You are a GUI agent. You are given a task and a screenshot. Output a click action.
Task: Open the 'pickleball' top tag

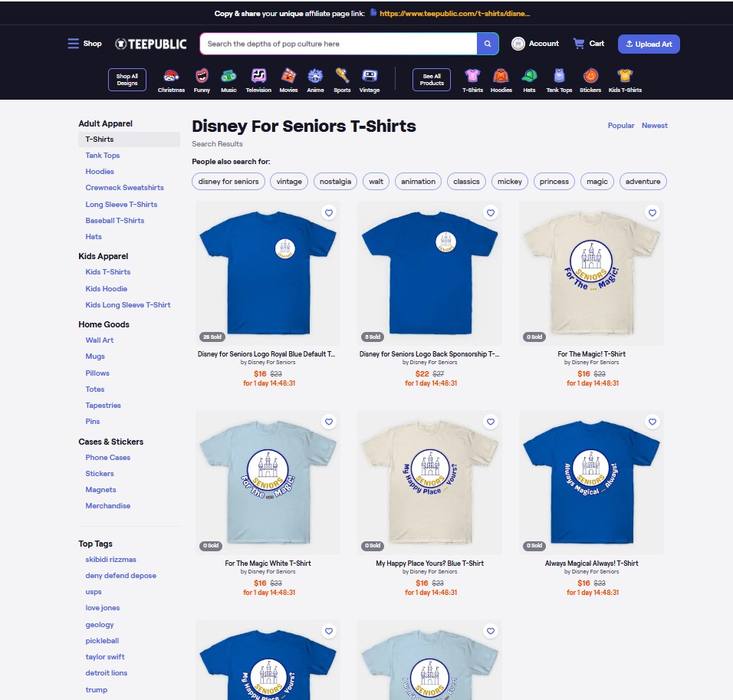pyautogui.click(x=102, y=641)
